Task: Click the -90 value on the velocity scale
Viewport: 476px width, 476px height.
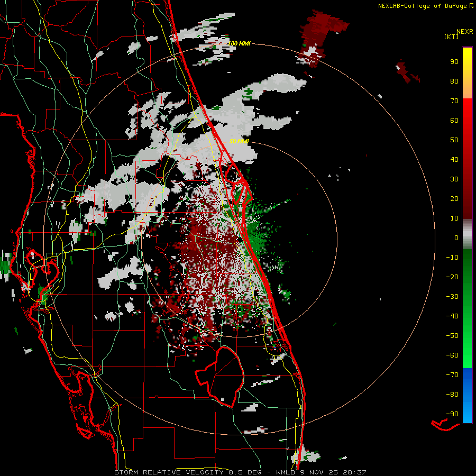Action: pyautogui.click(x=452, y=414)
